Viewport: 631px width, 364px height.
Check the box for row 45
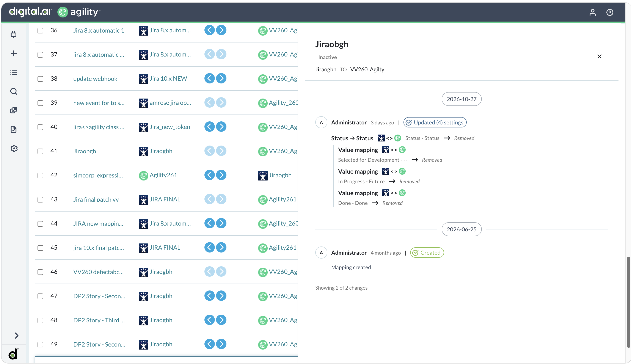coord(40,248)
